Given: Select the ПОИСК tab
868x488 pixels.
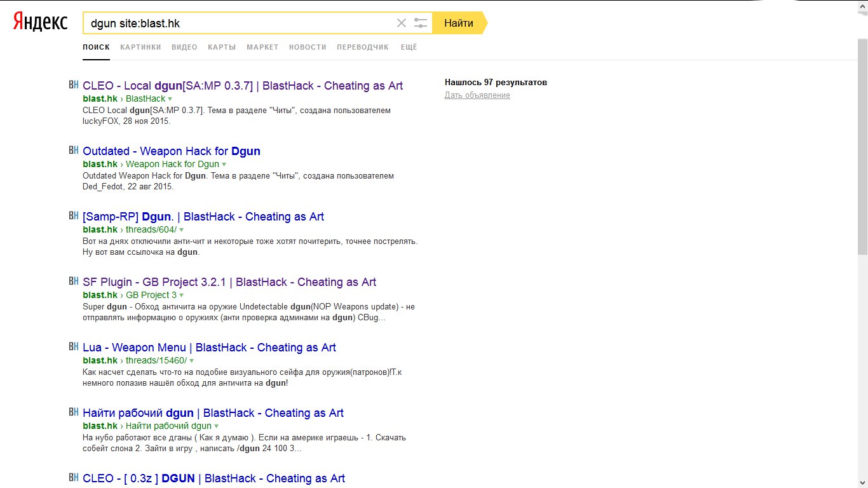Looking at the screenshot, I should click(96, 47).
